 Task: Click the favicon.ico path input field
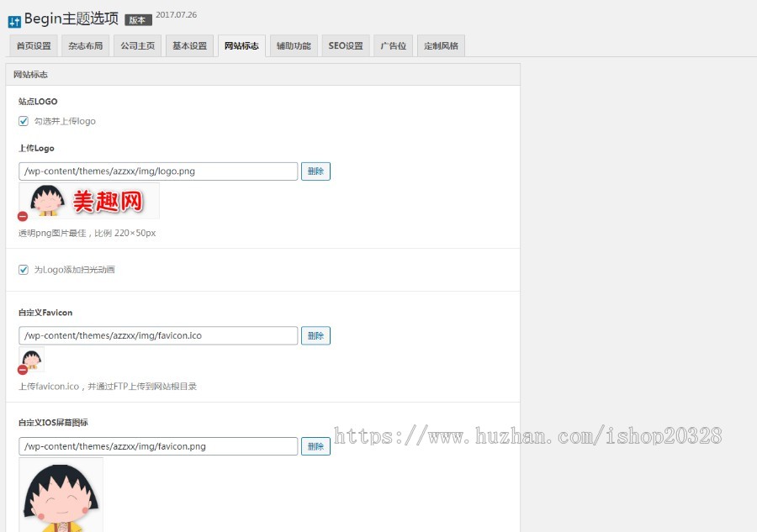(x=158, y=335)
